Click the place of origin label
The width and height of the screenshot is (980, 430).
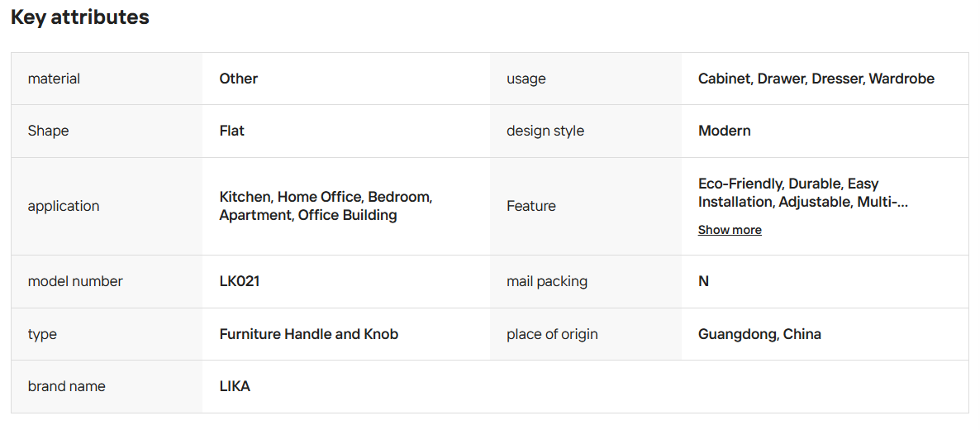552,334
